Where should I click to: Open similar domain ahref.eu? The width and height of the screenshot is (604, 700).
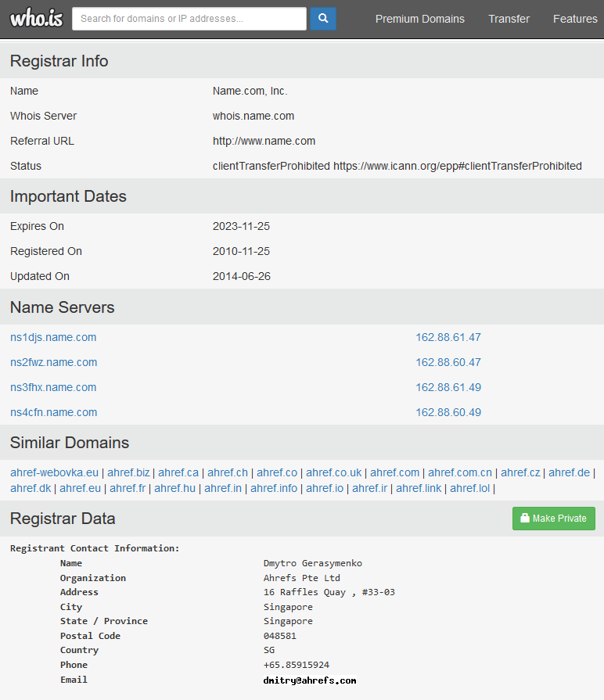click(x=81, y=488)
